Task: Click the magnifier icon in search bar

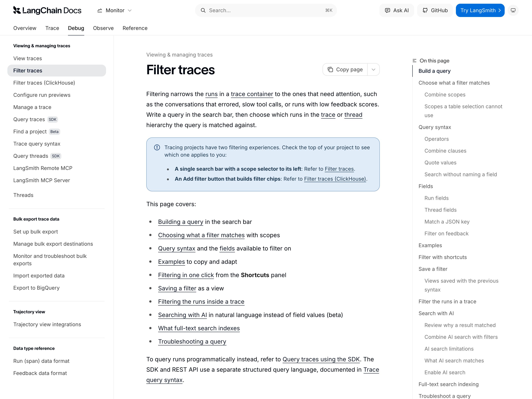Action: click(203, 10)
